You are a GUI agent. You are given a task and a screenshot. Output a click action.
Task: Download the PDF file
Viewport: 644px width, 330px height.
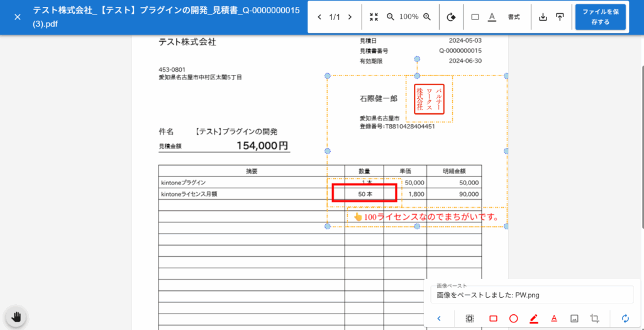tap(543, 17)
